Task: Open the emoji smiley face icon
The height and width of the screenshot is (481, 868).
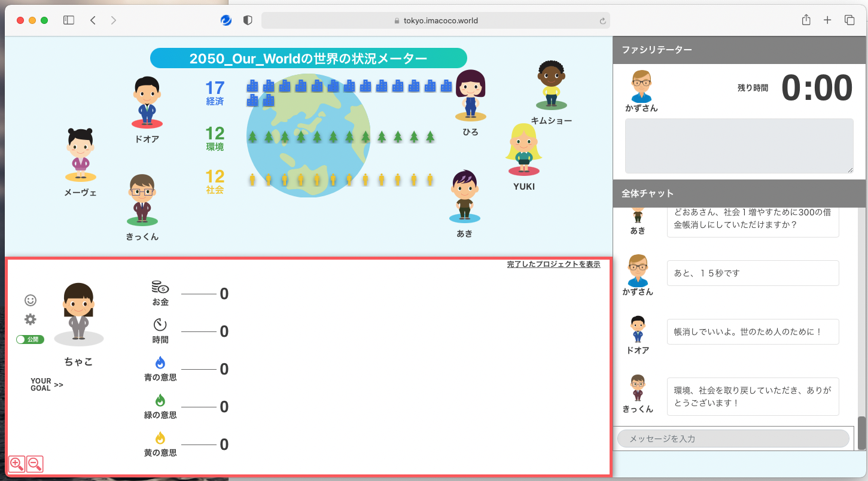Action: pyautogui.click(x=31, y=300)
